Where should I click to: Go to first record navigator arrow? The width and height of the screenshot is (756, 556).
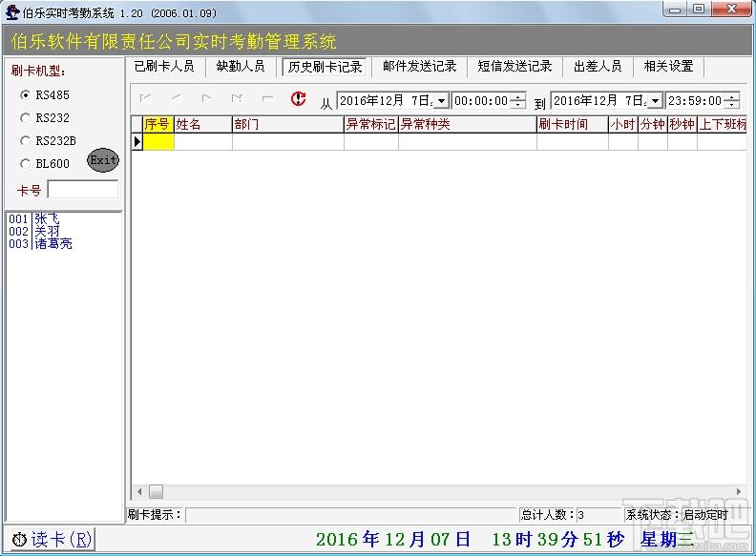145,98
